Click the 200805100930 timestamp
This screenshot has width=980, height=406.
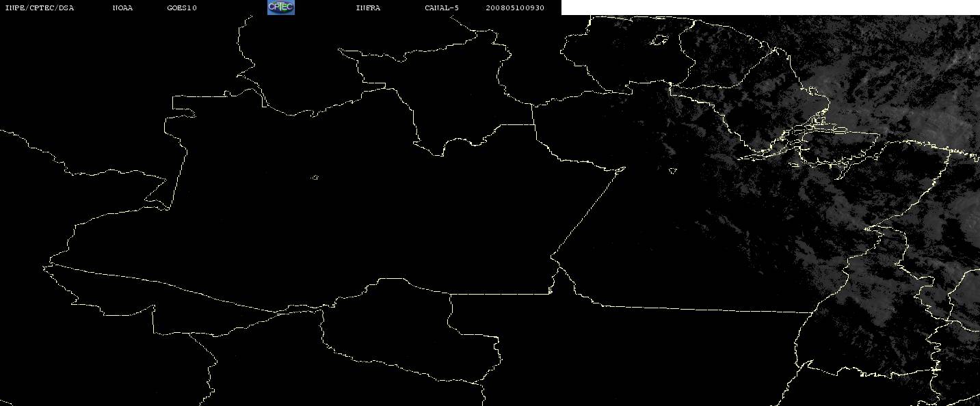click(x=515, y=8)
